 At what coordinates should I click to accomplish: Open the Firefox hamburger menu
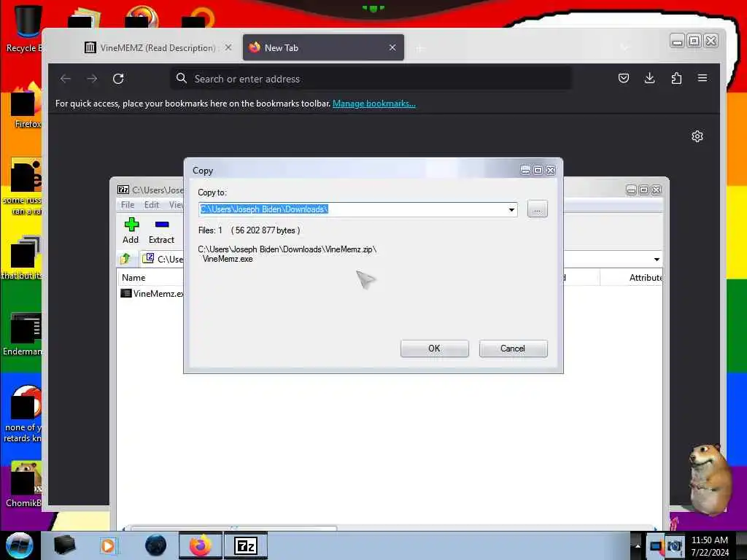pyautogui.click(x=703, y=78)
